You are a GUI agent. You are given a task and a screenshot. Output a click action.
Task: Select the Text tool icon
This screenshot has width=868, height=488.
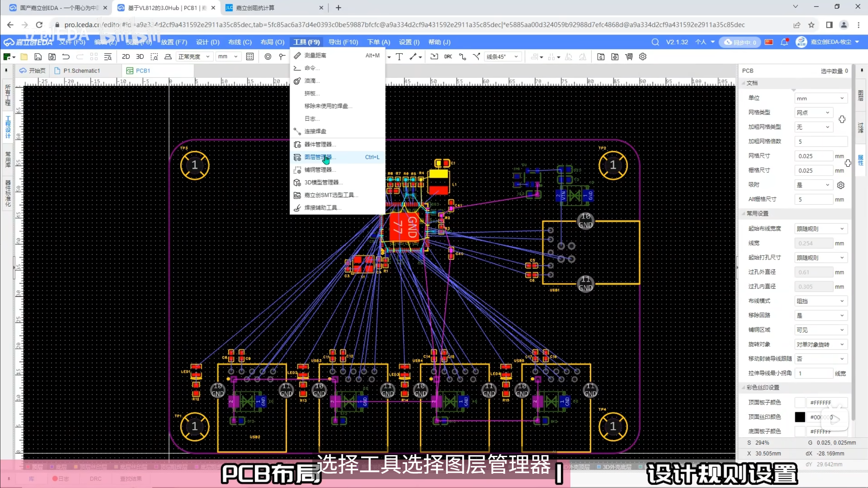(x=399, y=57)
